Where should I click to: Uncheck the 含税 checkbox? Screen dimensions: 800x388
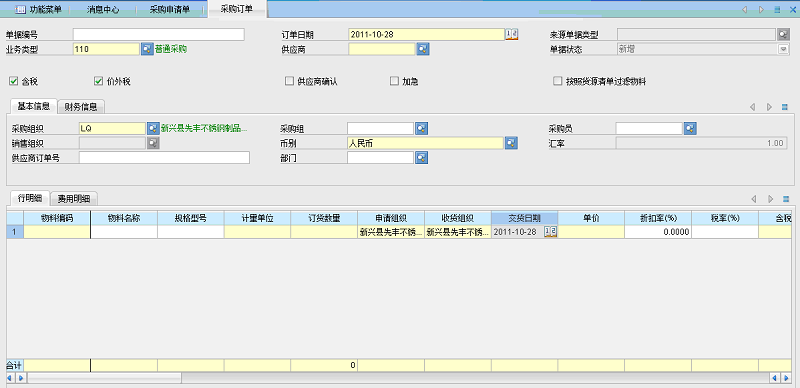coord(13,81)
